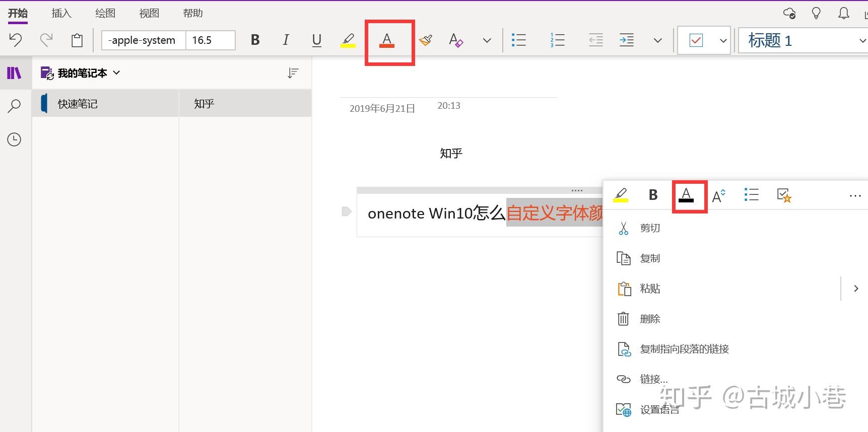Click the clipboard paste icon in toolbar
Viewport: 868px width, 432px height.
[x=77, y=40]
